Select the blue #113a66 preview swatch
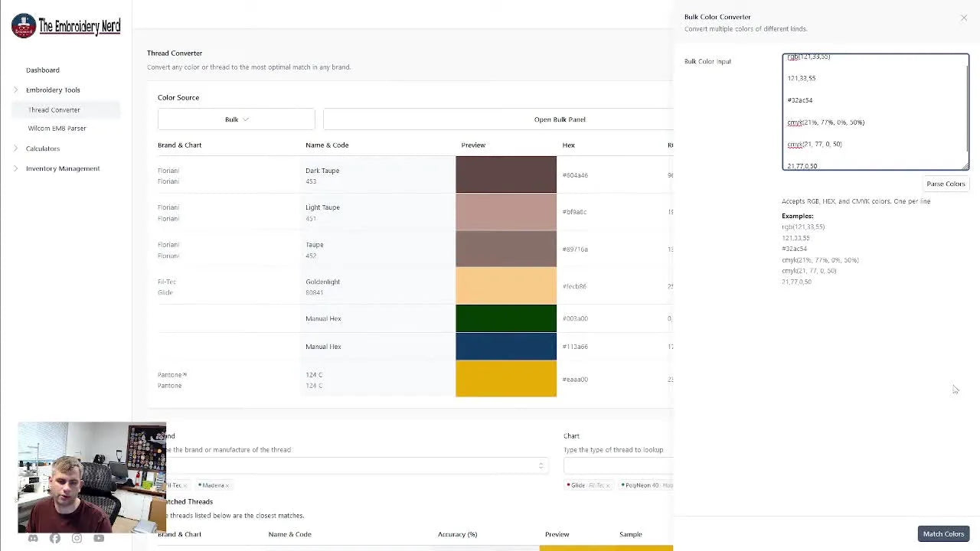Viewport: 980px width, 551px height. point(506,347)
